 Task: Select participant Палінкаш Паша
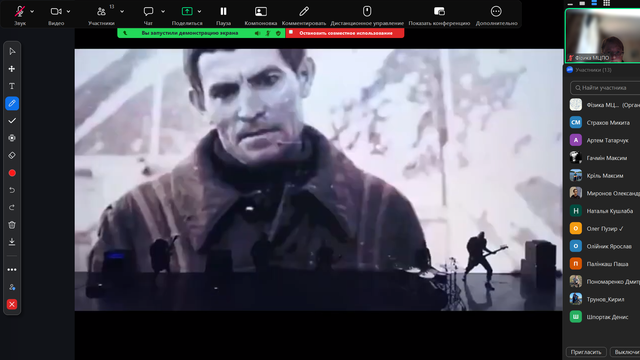coord(604,264)
